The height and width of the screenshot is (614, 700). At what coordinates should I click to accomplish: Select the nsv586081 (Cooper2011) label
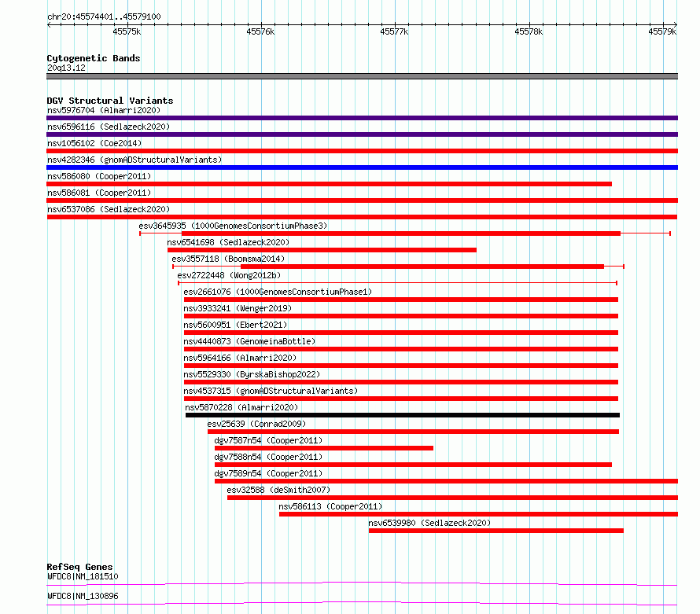[x=99, y=193]
